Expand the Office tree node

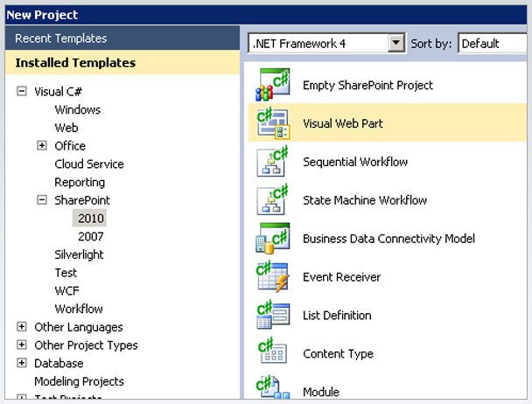tap(42, 145)
